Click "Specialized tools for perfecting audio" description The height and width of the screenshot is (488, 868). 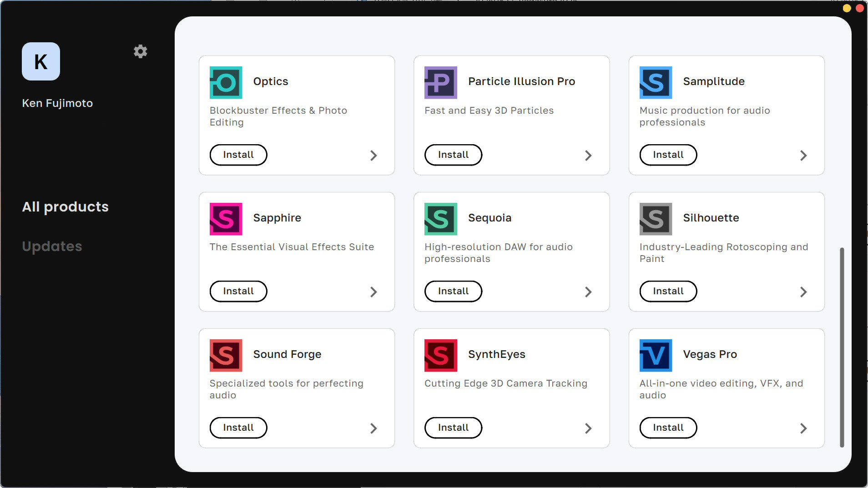pyautogui.click(x=287, y=389)
